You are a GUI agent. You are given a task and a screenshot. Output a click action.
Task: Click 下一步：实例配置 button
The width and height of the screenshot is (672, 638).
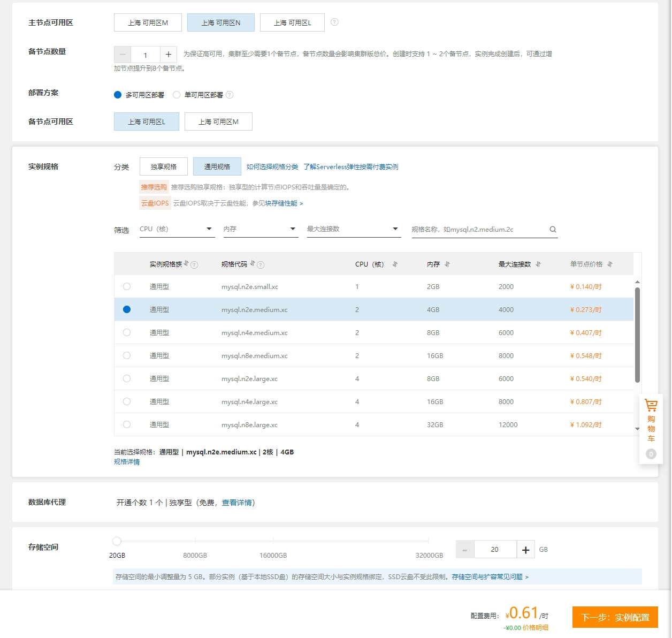point(615,617)
